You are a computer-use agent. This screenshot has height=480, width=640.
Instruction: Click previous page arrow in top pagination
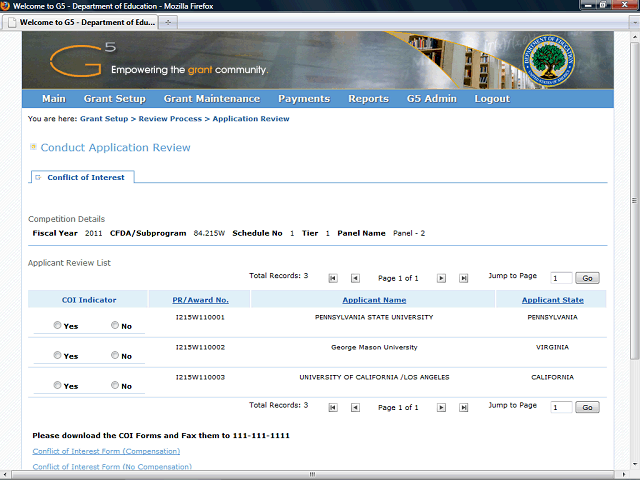point(355,278)
